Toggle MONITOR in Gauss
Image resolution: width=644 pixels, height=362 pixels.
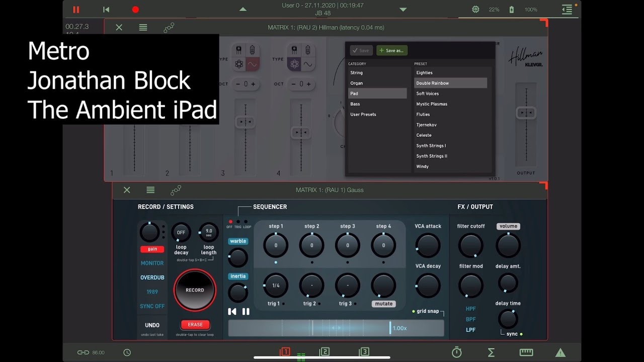pos(152,263)
